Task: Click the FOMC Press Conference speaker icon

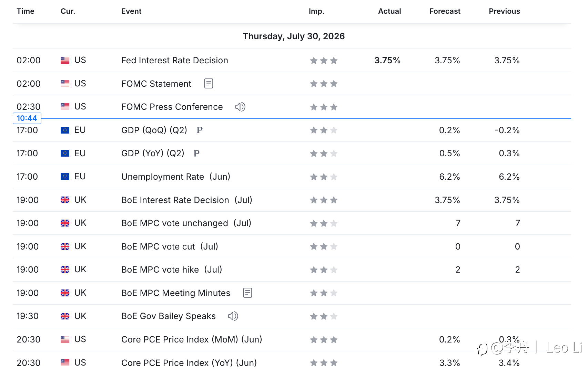Action: (240, 107)
